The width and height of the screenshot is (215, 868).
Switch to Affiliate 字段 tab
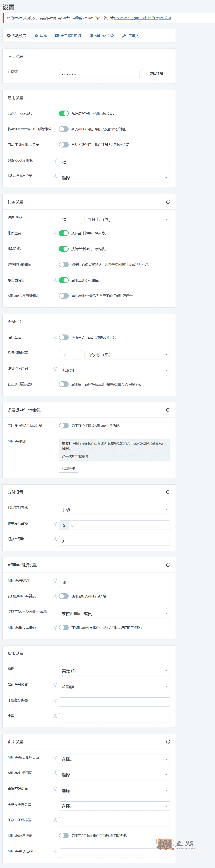(x=101, y=36)
